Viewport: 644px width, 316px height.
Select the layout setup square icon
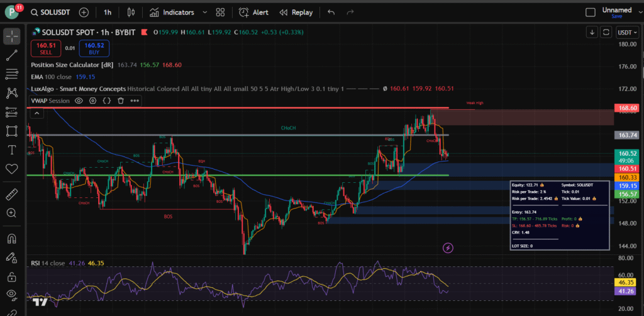point(590,13)
